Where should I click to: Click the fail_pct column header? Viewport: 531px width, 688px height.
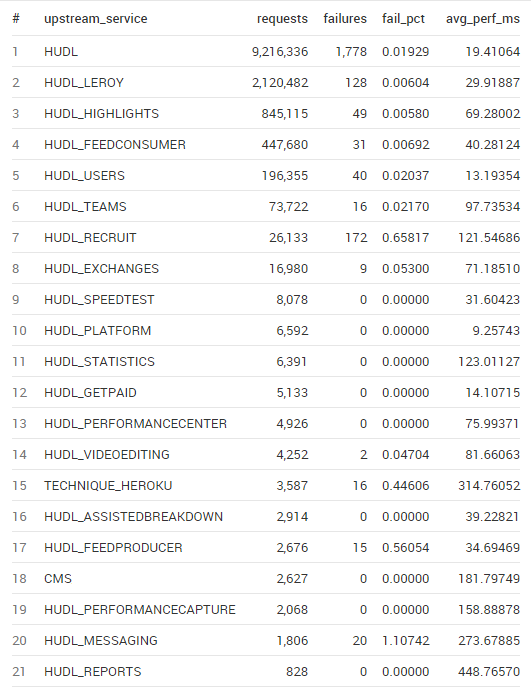pyautogui.click(x=403, y=19)
